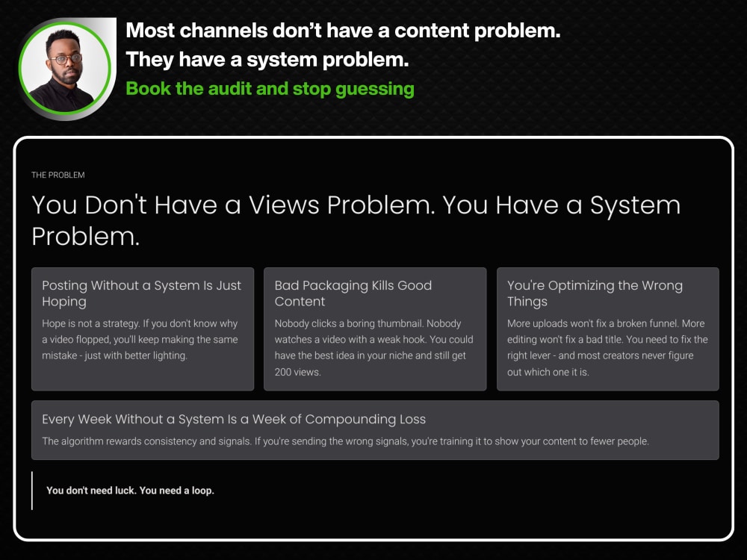Click 'They have a system problem.' line
The height and width of the screenshot is (560, 747).
267,60
